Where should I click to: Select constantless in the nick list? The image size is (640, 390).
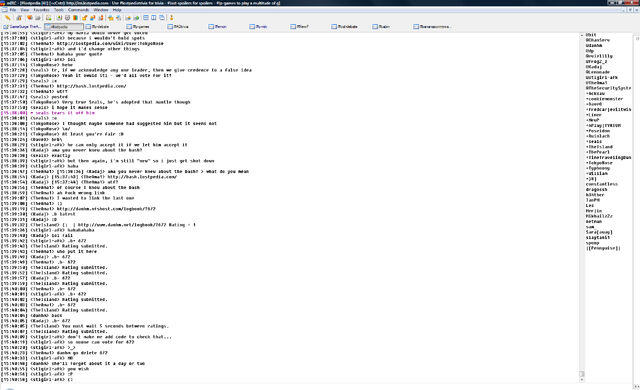click(x=602, y=184)
